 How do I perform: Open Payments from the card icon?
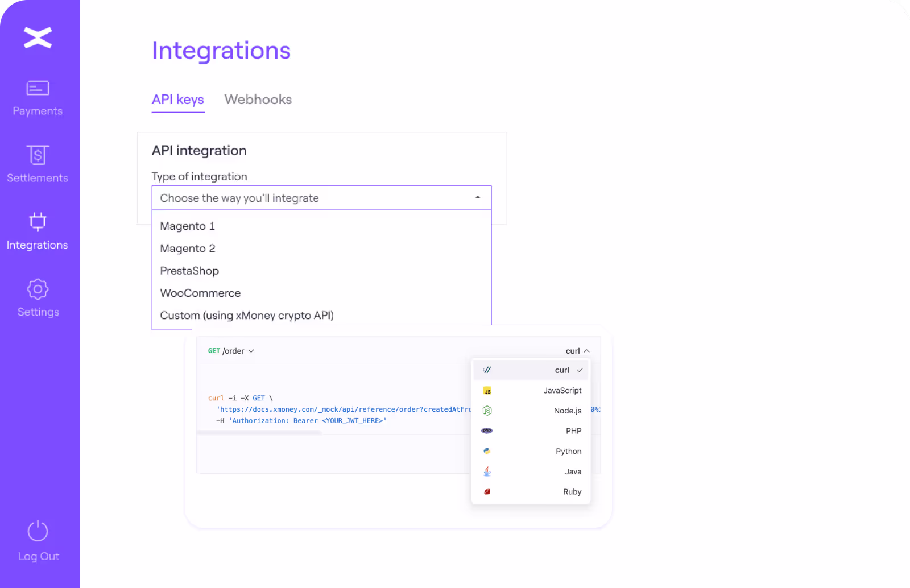tap(38, 88)
